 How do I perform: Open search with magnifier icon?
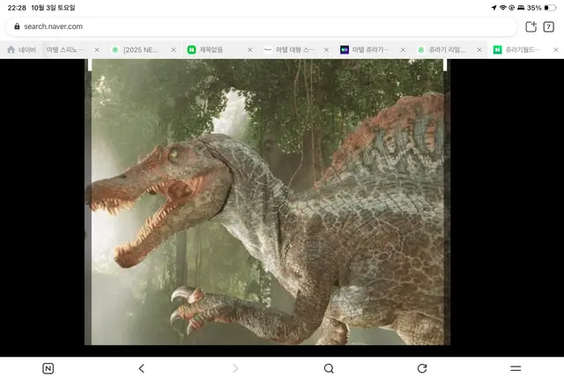(x=329, y=368)
